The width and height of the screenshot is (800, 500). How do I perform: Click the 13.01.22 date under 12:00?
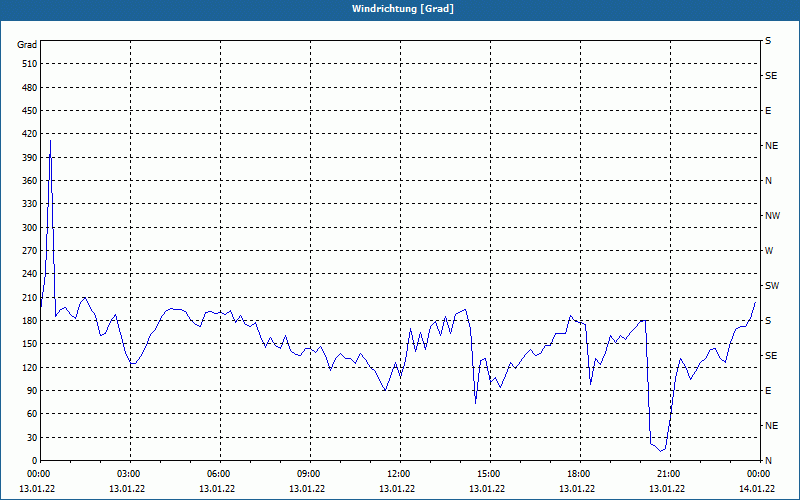(397, 489)
